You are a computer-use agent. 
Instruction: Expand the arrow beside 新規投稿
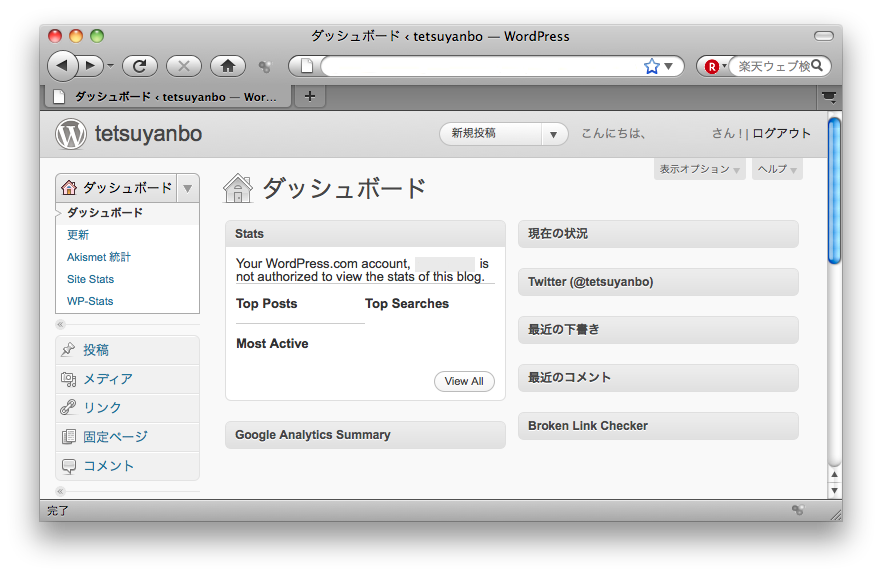(x=554, y=134)
